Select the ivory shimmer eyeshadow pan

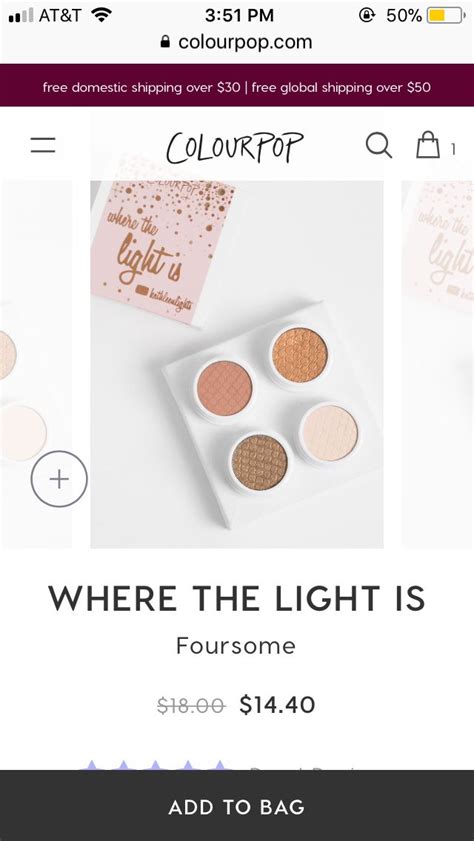coord(329,432)
